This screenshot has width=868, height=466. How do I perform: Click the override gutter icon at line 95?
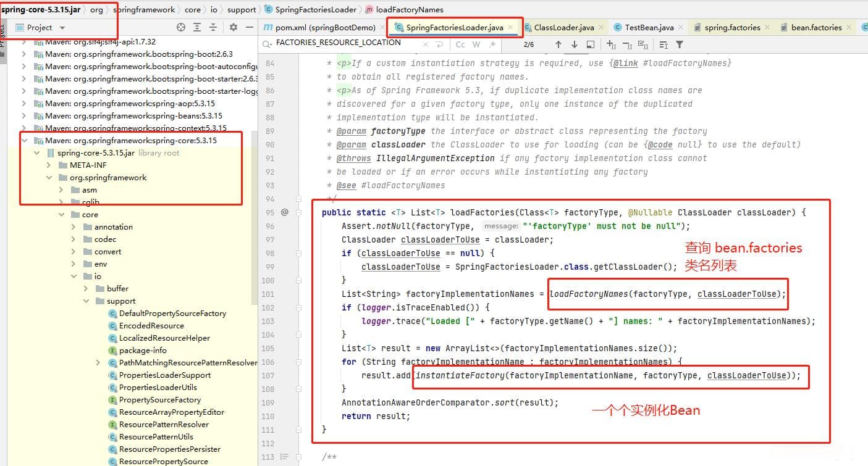[x=285, y=212]
